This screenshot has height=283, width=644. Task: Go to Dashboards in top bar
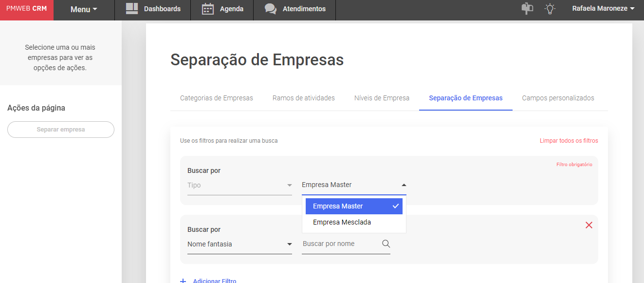pos(152,10)
